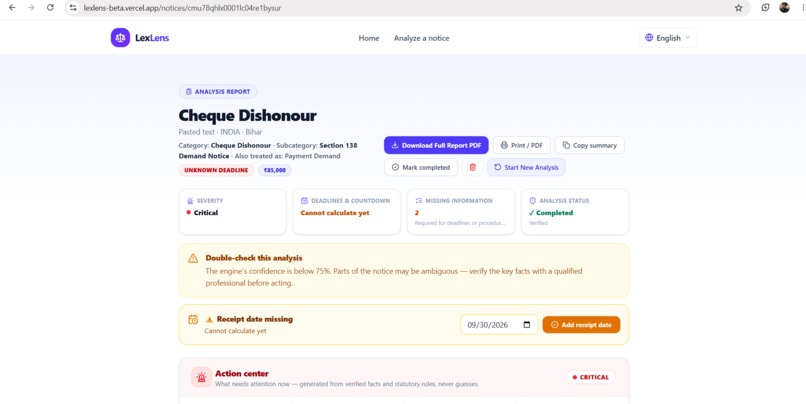Image resolution: width=806 pixels, height=404 pixels.
Task: Reload the page with the refresh icon
Action: tap(50, 8)
